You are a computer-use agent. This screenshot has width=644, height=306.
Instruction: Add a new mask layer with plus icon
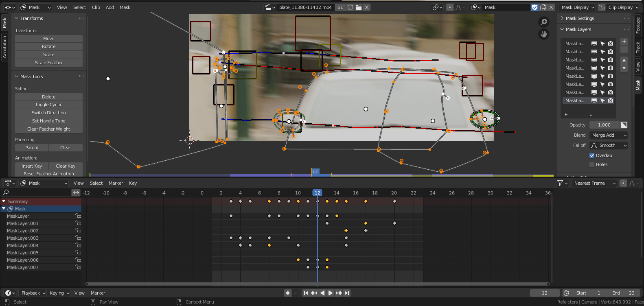click(x=624, y=42)
